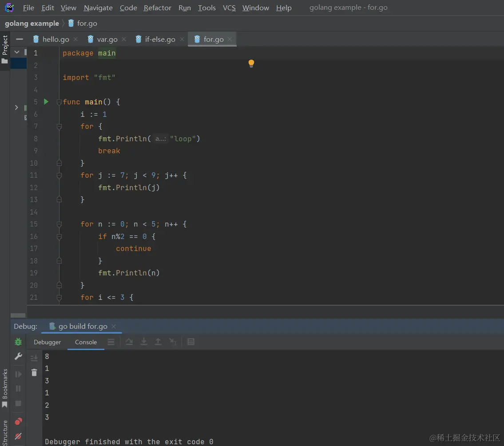
Task: Click the Step Out debug icon
Action: point(158,342)
